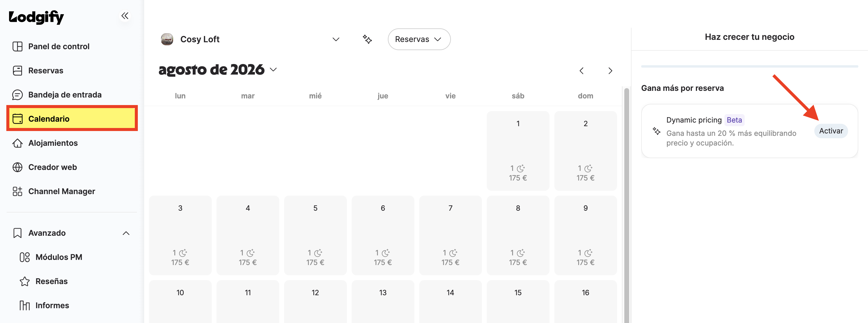Activate Dynamic pricing with Activar button
This screenshot has height=323, width=868.
click(831, 131)
